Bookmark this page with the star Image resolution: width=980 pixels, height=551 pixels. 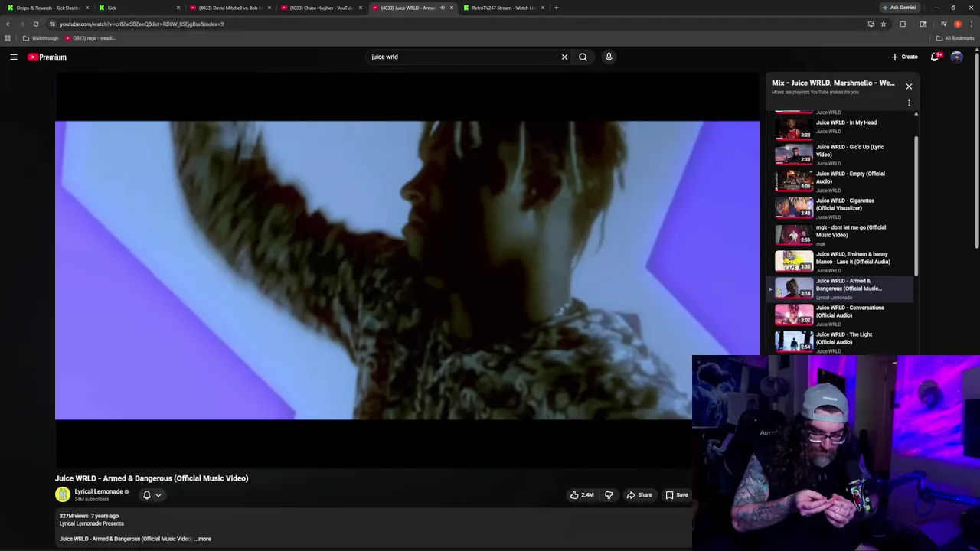[x=883, y=24]
